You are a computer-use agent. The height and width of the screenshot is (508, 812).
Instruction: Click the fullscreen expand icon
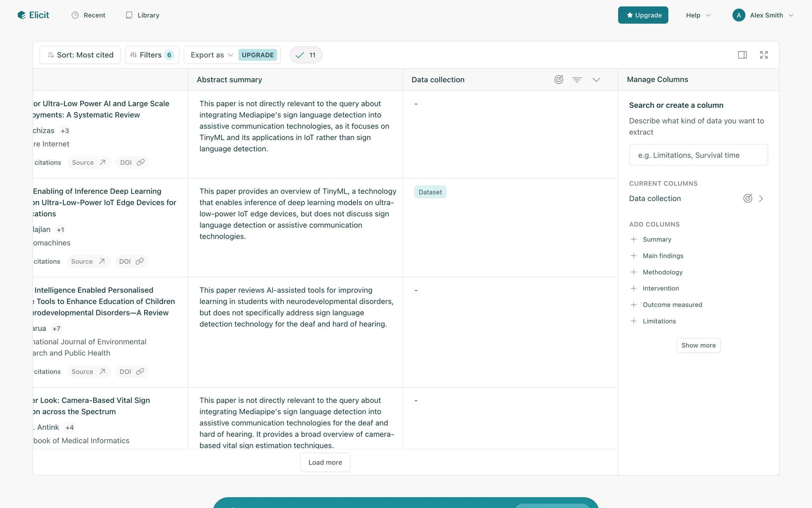[x=764, y=55]
